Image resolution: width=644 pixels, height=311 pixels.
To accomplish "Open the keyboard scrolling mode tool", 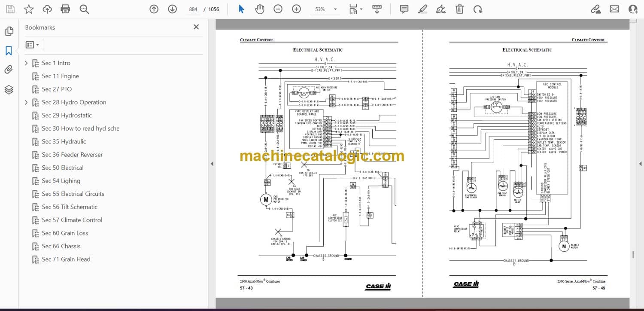I will (377, 9).
